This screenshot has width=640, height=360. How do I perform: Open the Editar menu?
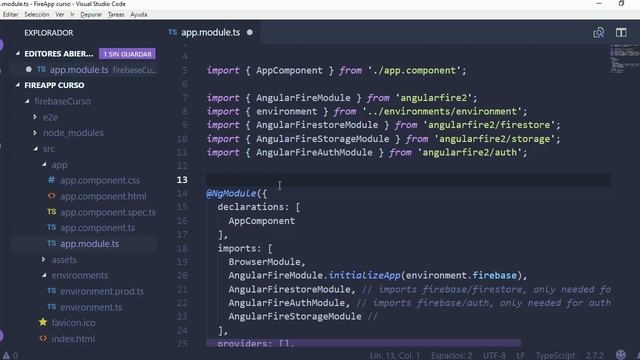point(10,14)
